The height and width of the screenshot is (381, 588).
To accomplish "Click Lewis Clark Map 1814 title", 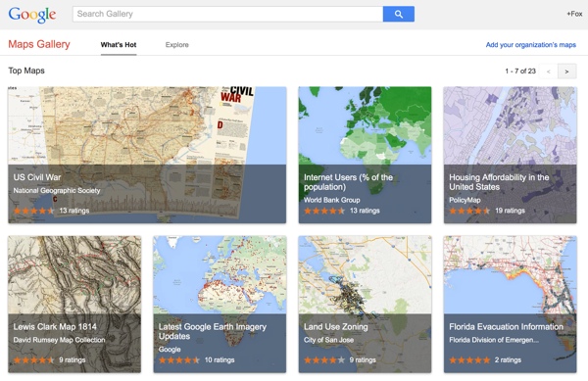I will (55, 327).
